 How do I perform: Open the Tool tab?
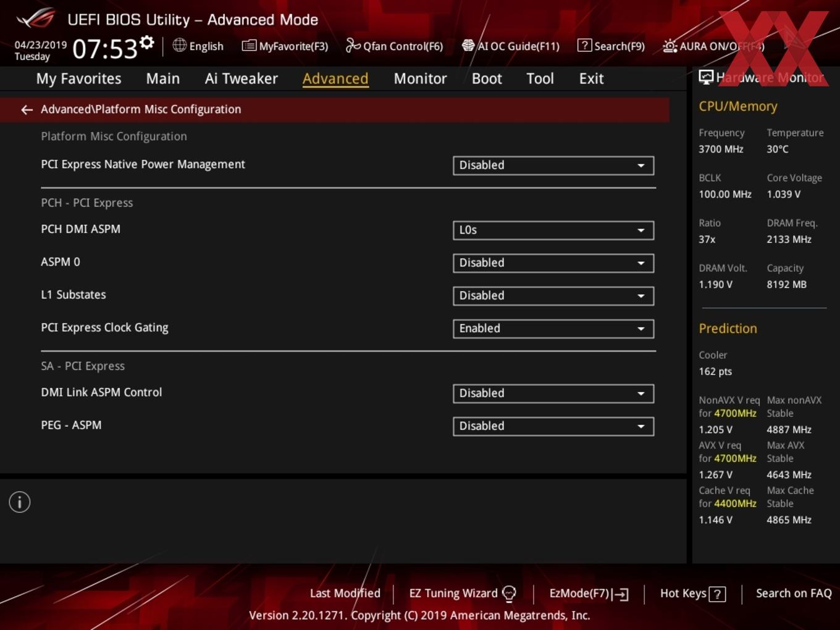click(540, 78)
